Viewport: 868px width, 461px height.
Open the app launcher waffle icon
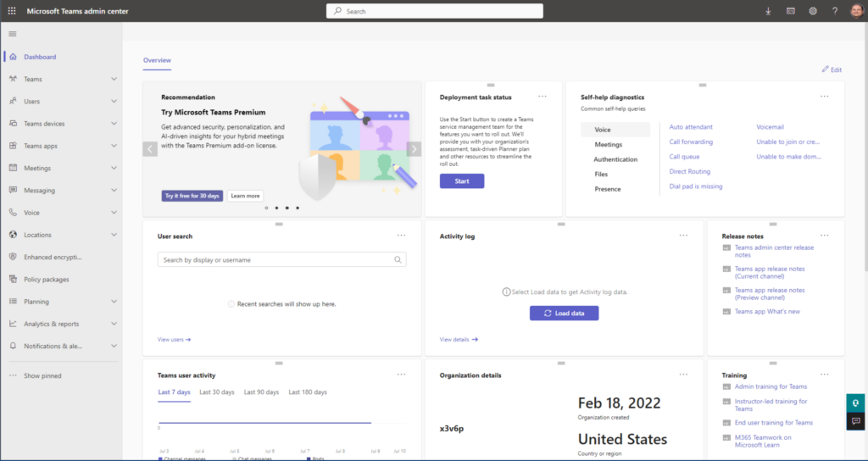point(12,11)
